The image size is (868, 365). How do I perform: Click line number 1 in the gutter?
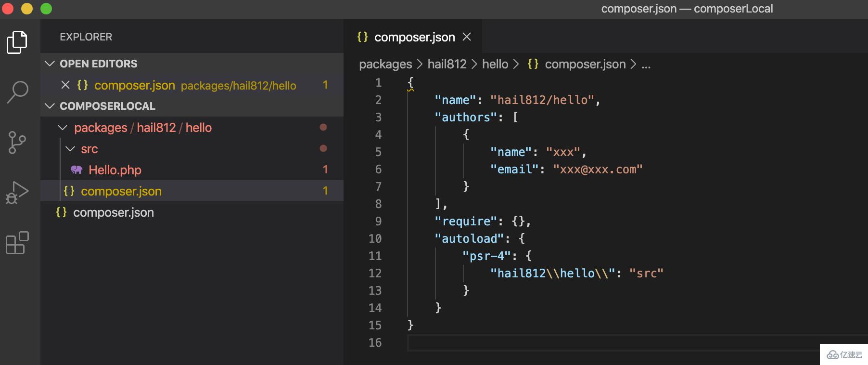pyautogui.click(x=378, y=83)
